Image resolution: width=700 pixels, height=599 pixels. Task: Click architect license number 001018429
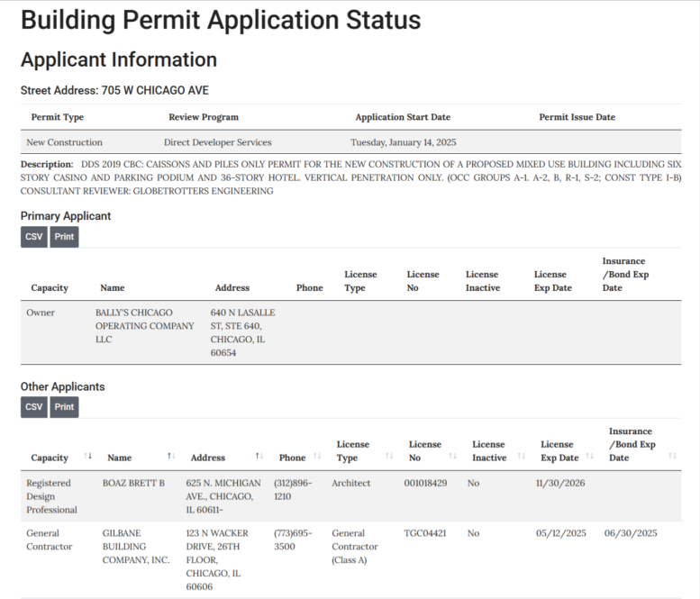pyautogui.click(x=425, y=484)
